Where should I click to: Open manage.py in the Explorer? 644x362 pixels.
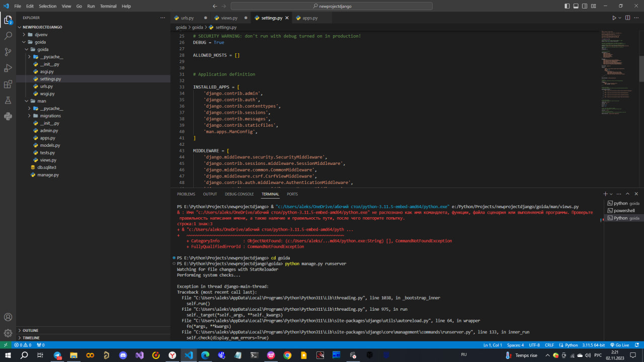tap(93, 175)
